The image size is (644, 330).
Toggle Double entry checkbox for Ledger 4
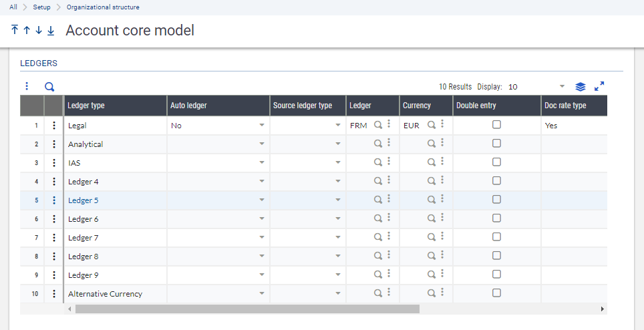point(496,180)
